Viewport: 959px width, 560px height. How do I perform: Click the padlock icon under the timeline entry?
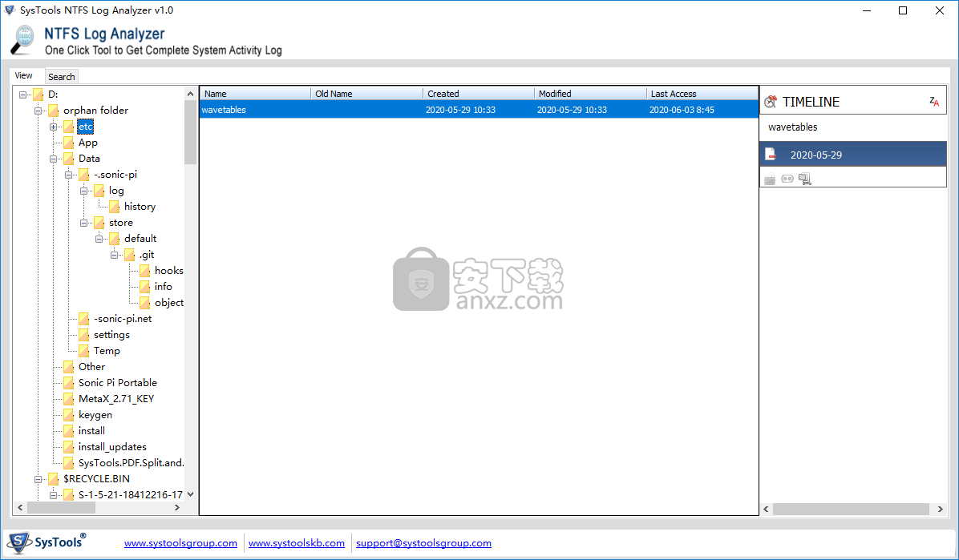tap(770, 179)
